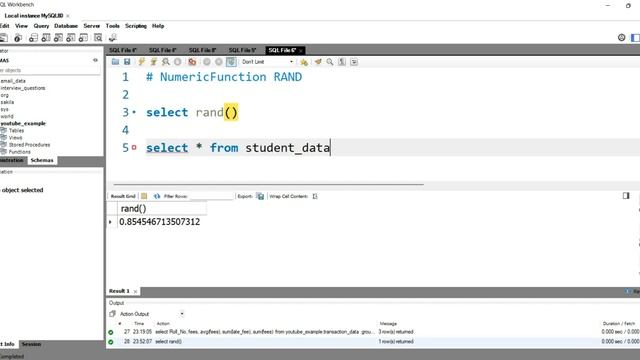The image size is (640, 360).
Task: Click the Filter Rows input field
Action: pyautogui.click(x=211, y=196)
